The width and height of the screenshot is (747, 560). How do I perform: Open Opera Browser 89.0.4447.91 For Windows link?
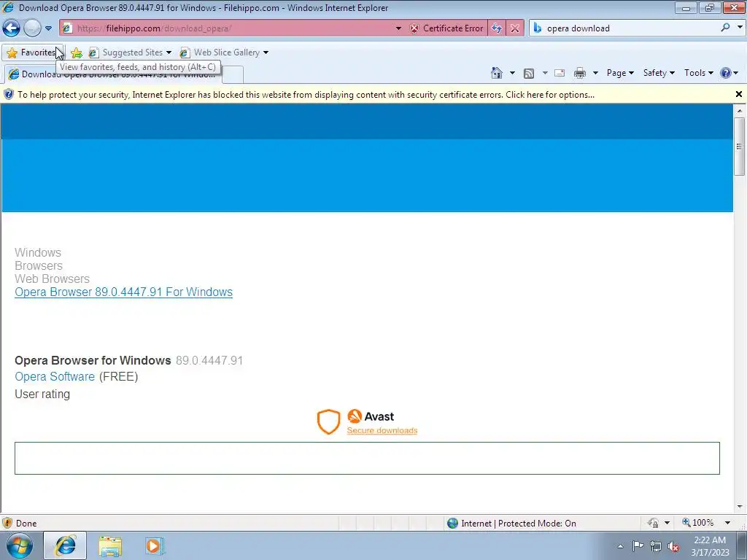coord(123,292)
